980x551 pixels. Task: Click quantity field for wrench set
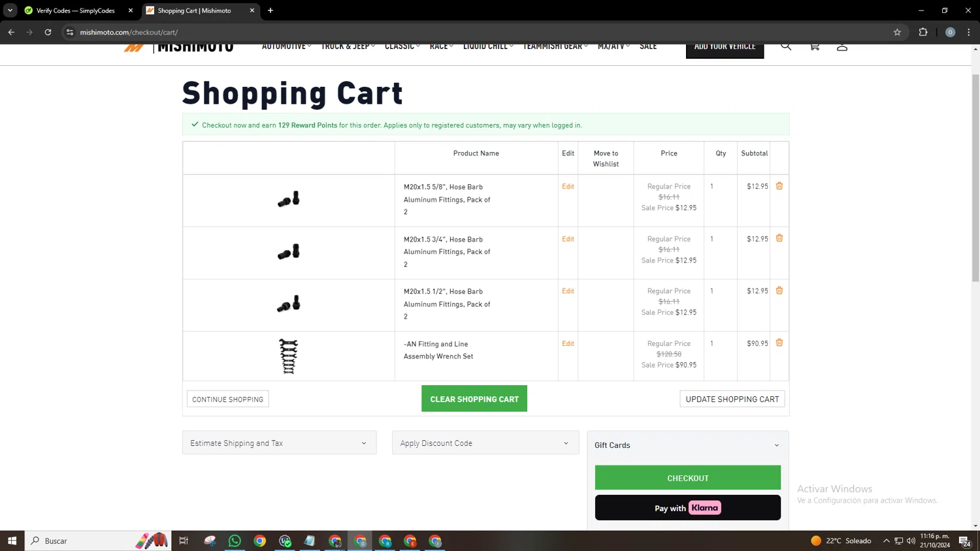[712, 343]
